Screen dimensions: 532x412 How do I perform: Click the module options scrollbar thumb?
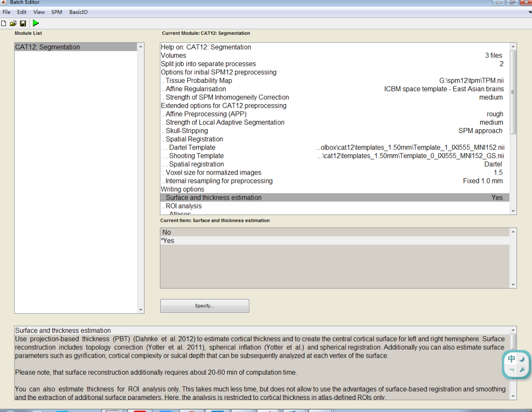tap(513, 92)
